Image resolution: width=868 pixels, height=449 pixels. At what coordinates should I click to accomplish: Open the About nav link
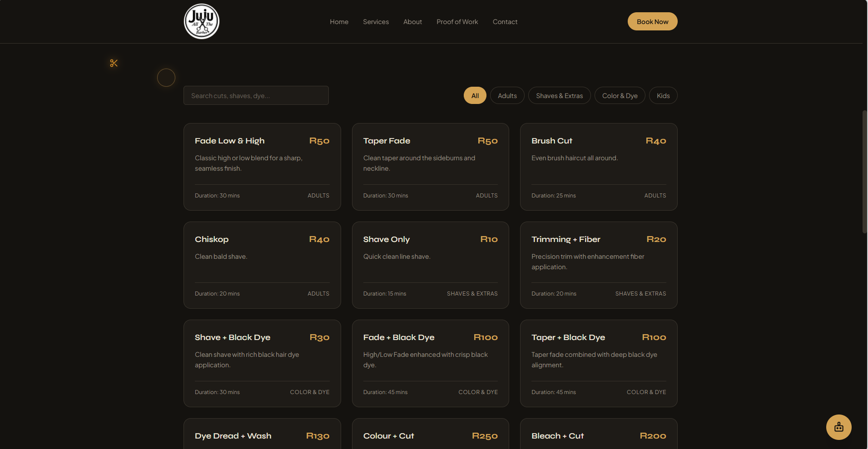(x=412, y=22)
